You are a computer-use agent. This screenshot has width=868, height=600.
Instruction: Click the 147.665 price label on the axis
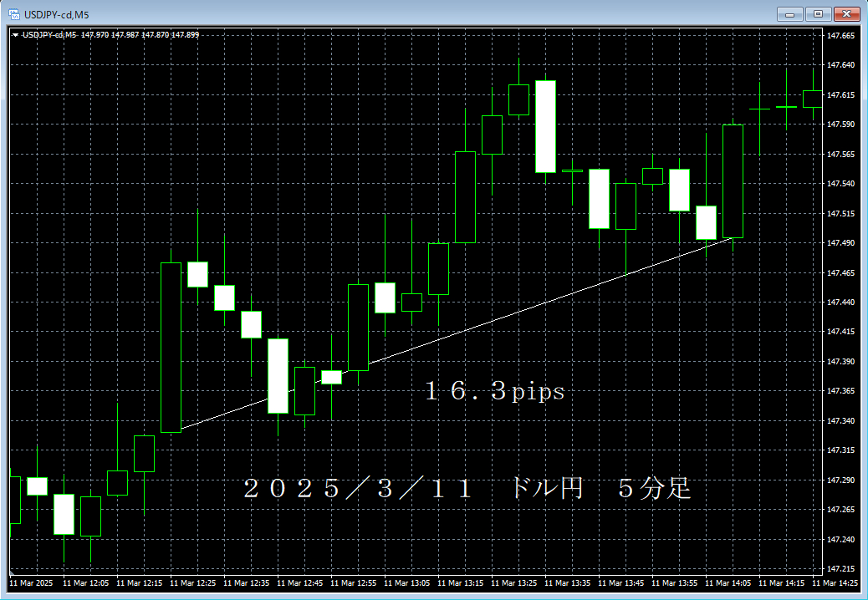842,36
